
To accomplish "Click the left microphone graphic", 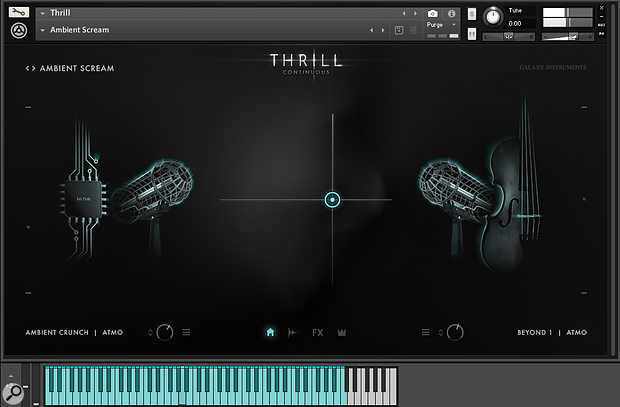I will click(154, 198).
